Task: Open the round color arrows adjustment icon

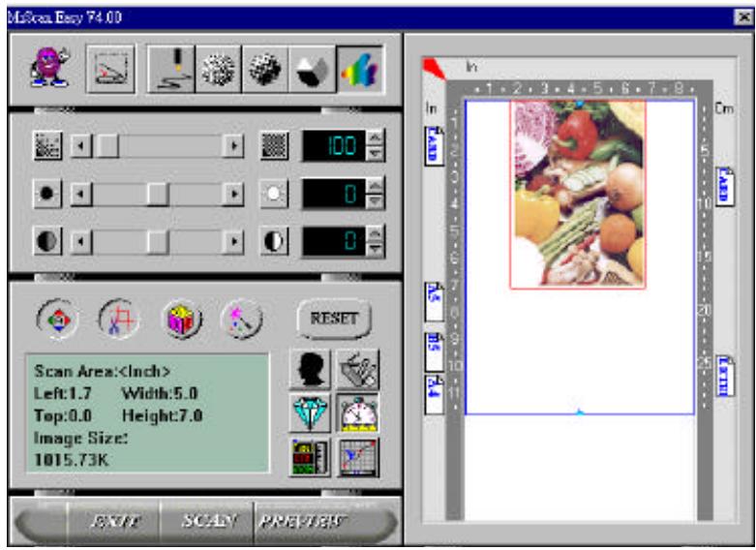Action: coord(57,319)
